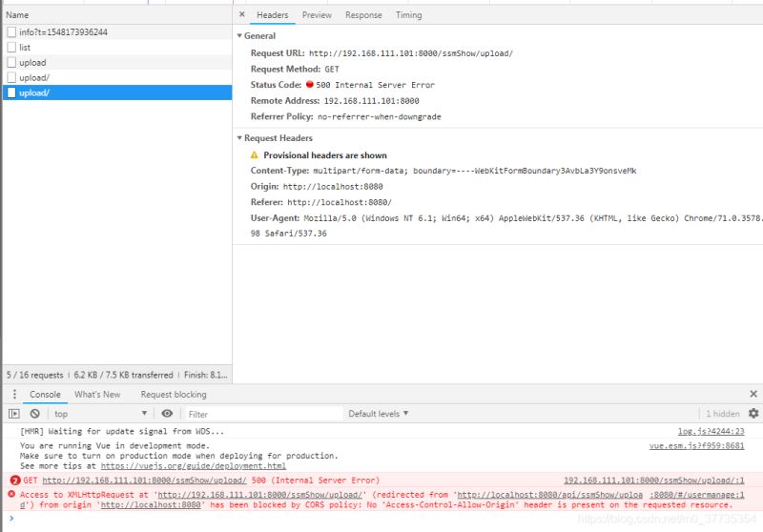
Task: Click the Request URL value
Action: click(411, 53)
